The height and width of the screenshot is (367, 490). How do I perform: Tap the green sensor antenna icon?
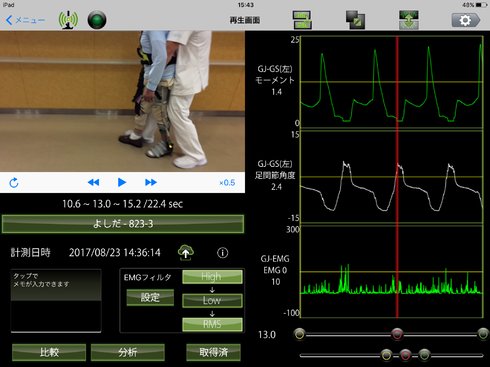(68, 20)
